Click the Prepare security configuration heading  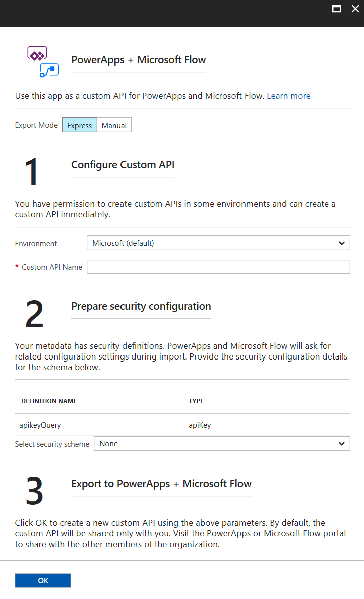point(141,306)
